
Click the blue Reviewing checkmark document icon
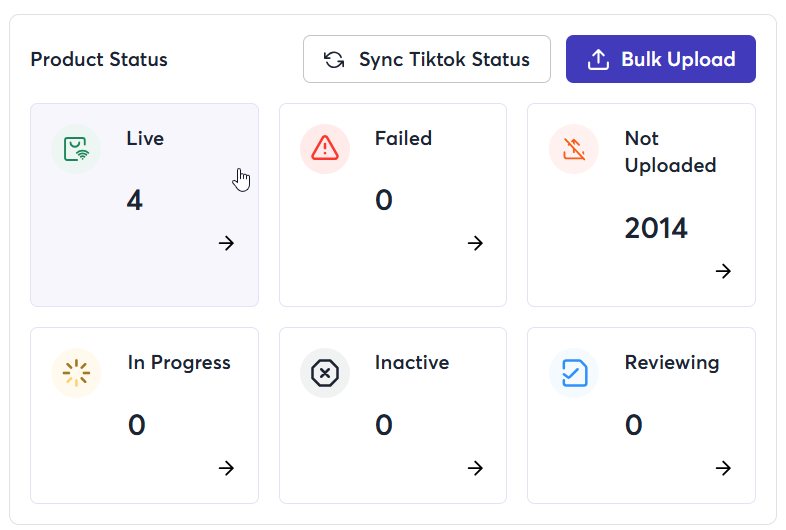574,373
